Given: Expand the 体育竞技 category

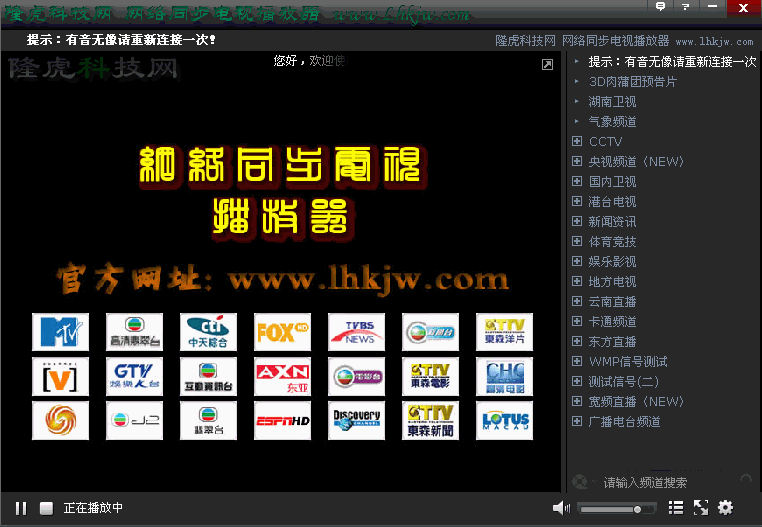Looking at the screenshot, I should pyautogui.click(x=577, y=241).
